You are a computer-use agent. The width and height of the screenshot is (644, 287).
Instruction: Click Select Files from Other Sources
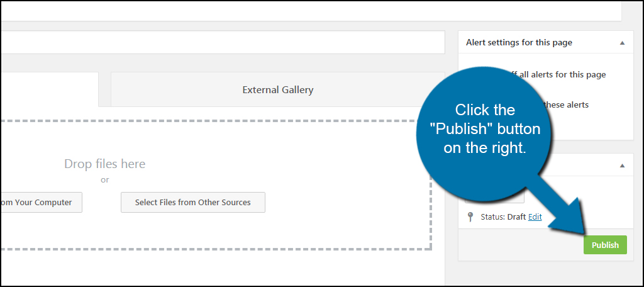(x=192, y=202)
